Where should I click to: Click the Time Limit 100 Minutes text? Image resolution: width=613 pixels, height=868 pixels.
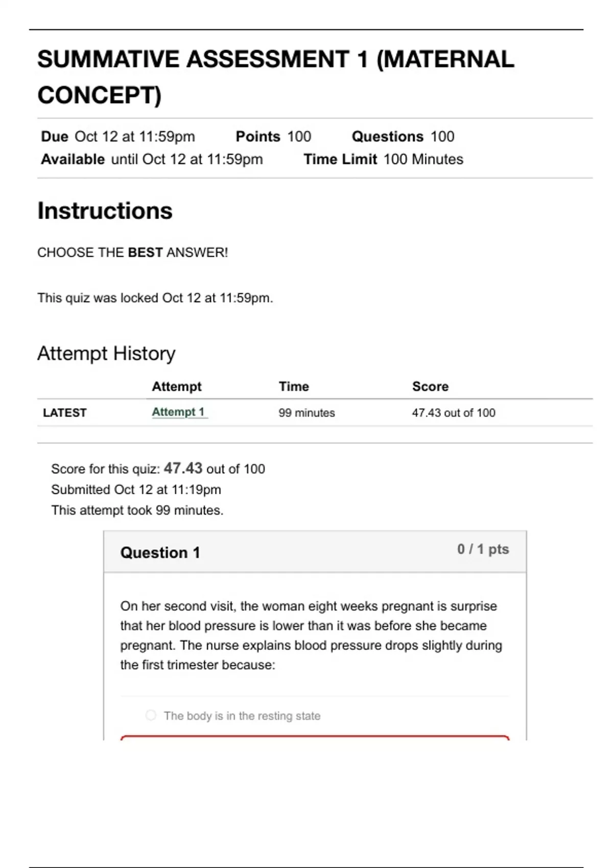pyautogui.click(x=383, y=159)
